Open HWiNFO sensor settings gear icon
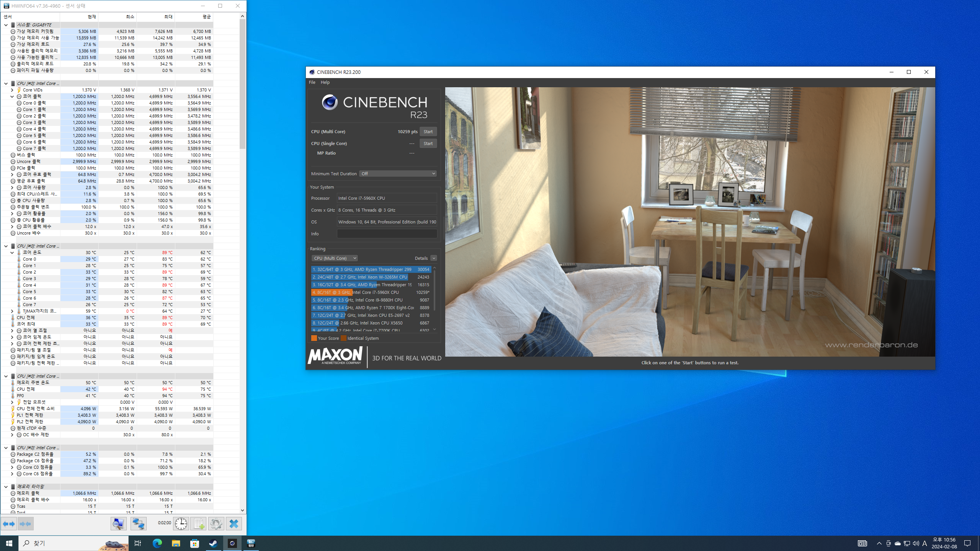This screenshot has height=551, width=980. point(216,524)
